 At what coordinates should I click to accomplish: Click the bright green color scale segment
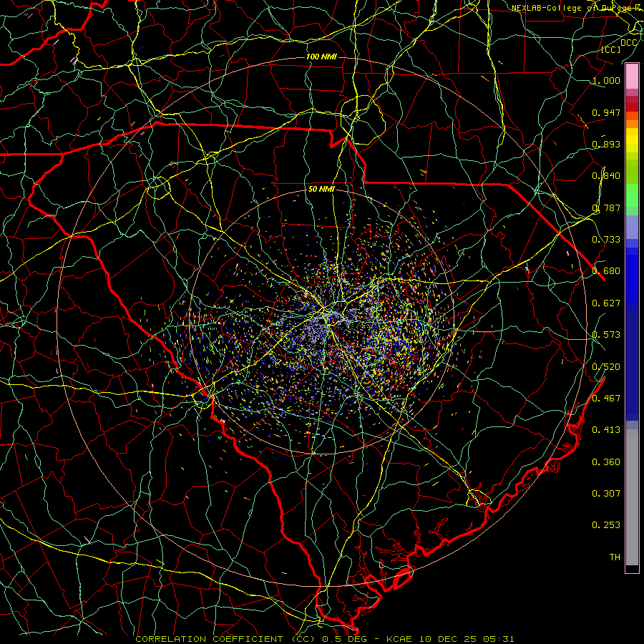[632, 195]
